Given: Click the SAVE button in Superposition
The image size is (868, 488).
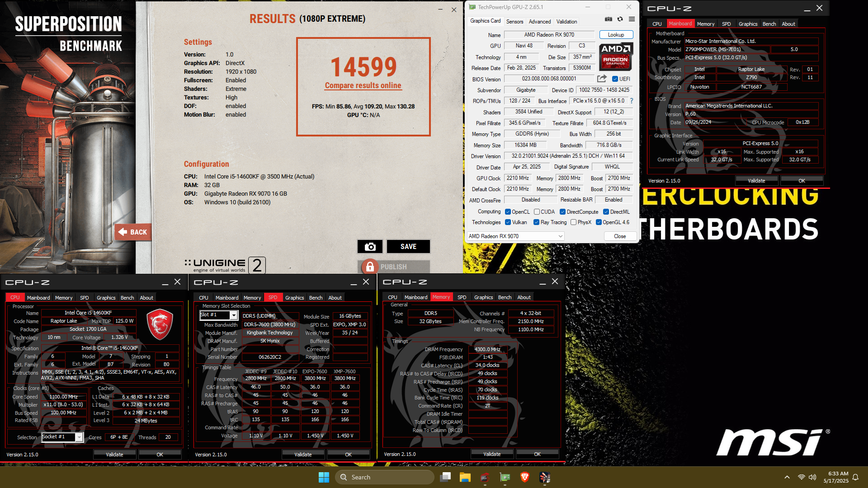Looking at the screenshot, I should [x=408, y=246].
